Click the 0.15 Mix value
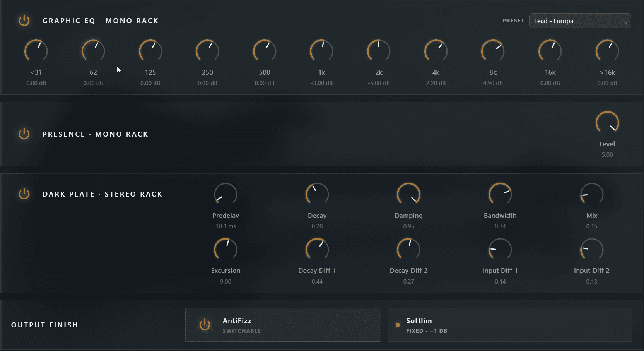 tap(592, 226)
